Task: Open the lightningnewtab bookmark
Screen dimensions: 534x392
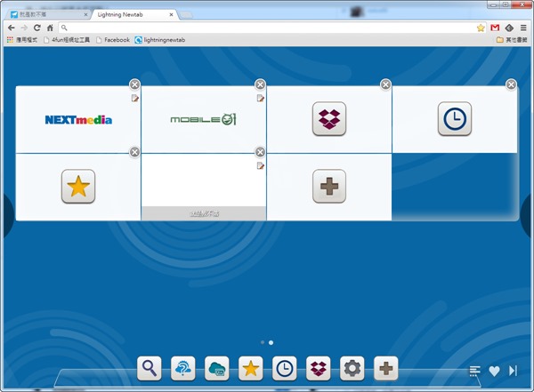Action: coord(159,40)
